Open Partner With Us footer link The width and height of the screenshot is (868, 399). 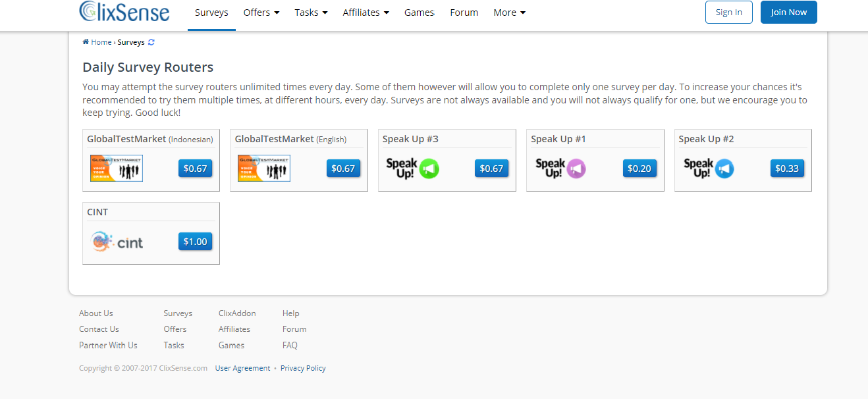pos(108,345)
